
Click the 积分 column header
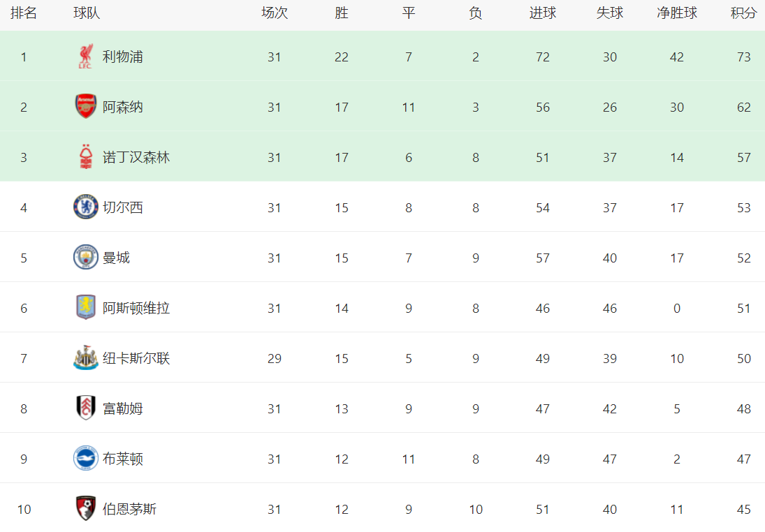click(743, 13)
